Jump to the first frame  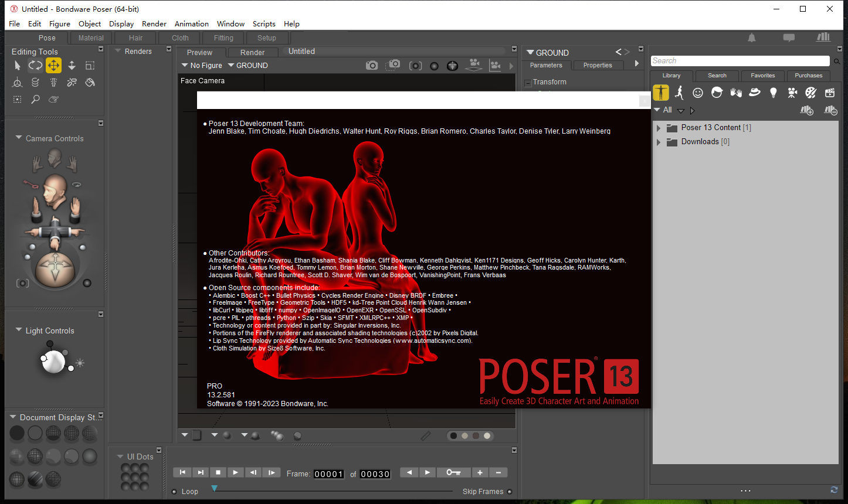click(182, 472)
